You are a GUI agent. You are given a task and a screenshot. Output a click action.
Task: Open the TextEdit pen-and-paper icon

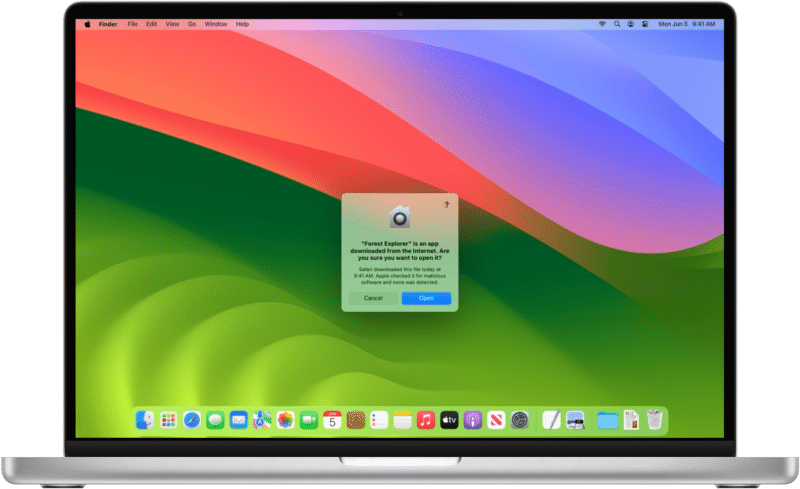[x=552, y=420]
